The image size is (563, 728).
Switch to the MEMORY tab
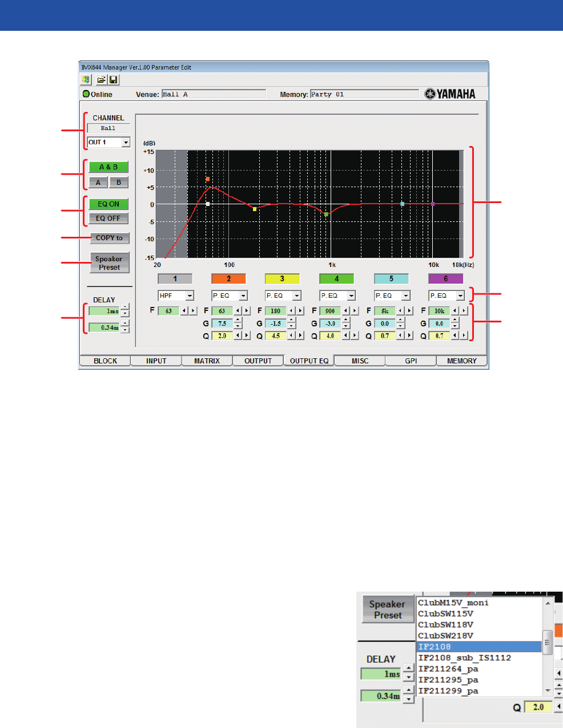(x=462, y=361)
